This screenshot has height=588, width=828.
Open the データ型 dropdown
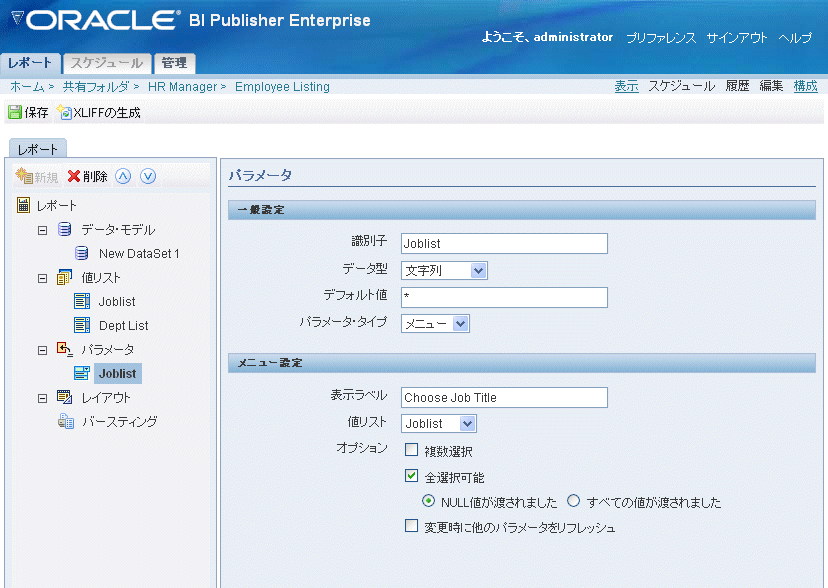pyautogui.click(x=444, y=270)
